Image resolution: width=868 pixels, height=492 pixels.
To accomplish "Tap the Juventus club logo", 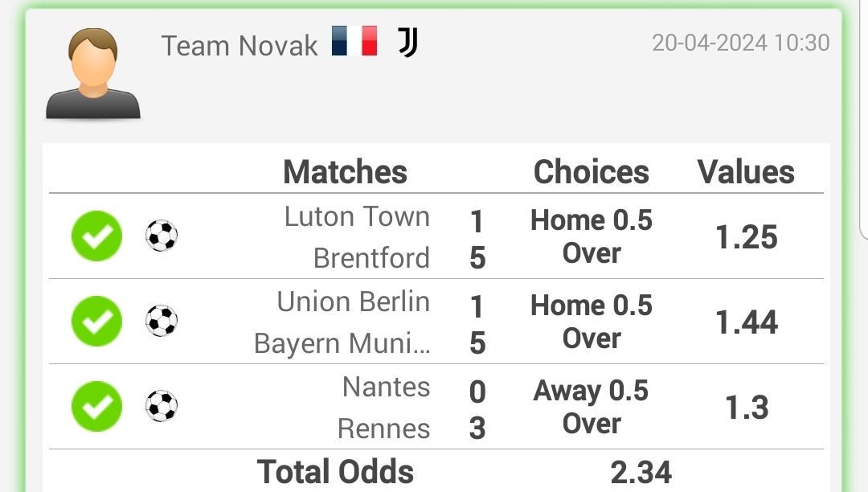I will click(408, 43).
